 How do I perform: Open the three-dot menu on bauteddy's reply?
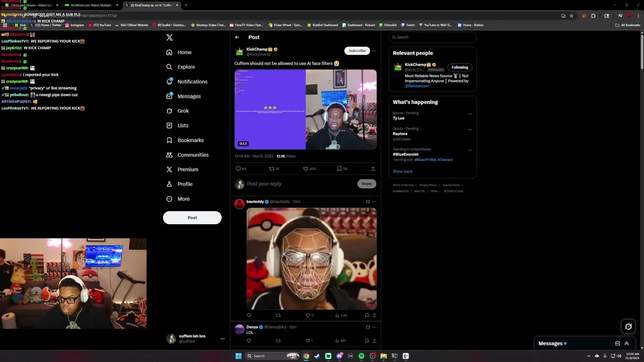[x=374, y=202]
